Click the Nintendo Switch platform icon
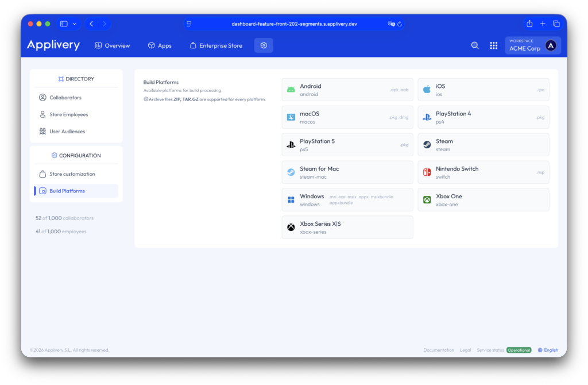Viewport: 588px width, 385px height. pos(427,172)
